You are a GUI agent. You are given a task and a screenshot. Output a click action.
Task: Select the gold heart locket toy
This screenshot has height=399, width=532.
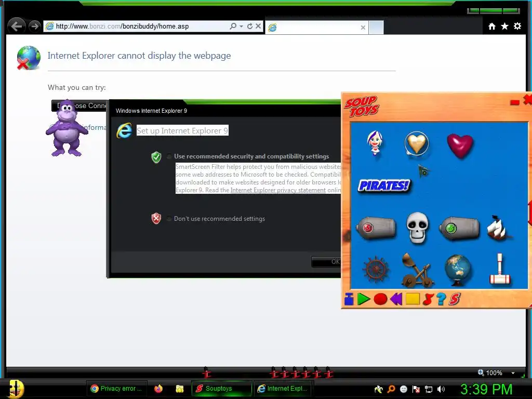coord(417,143)
